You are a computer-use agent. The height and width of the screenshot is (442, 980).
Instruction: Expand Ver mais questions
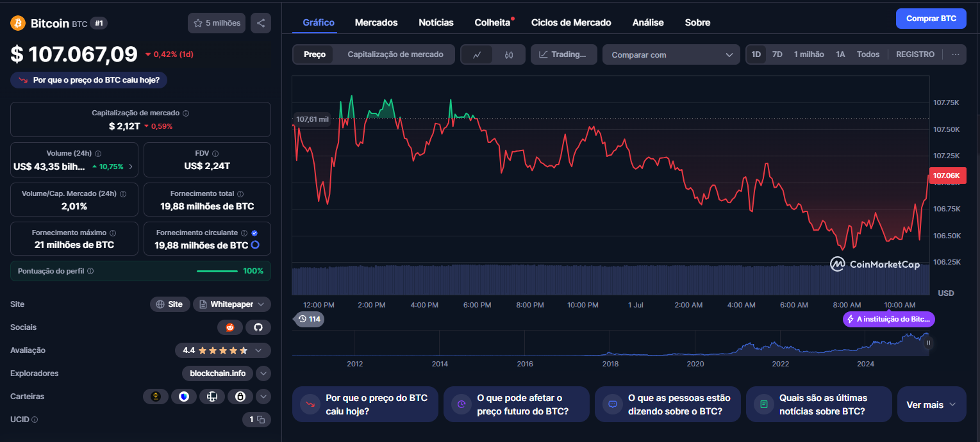pyautogui.click(x=931, y=404)
